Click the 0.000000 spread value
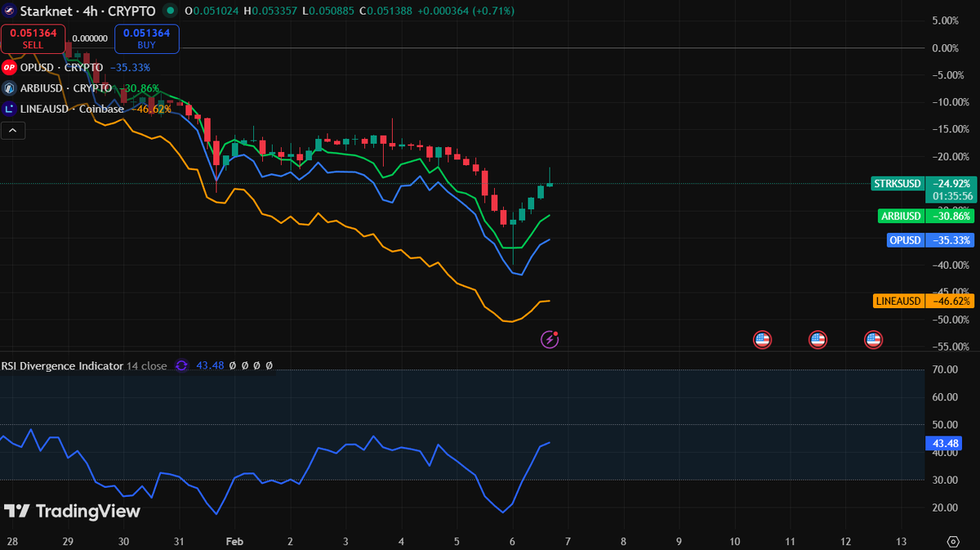 click(90, 38)
